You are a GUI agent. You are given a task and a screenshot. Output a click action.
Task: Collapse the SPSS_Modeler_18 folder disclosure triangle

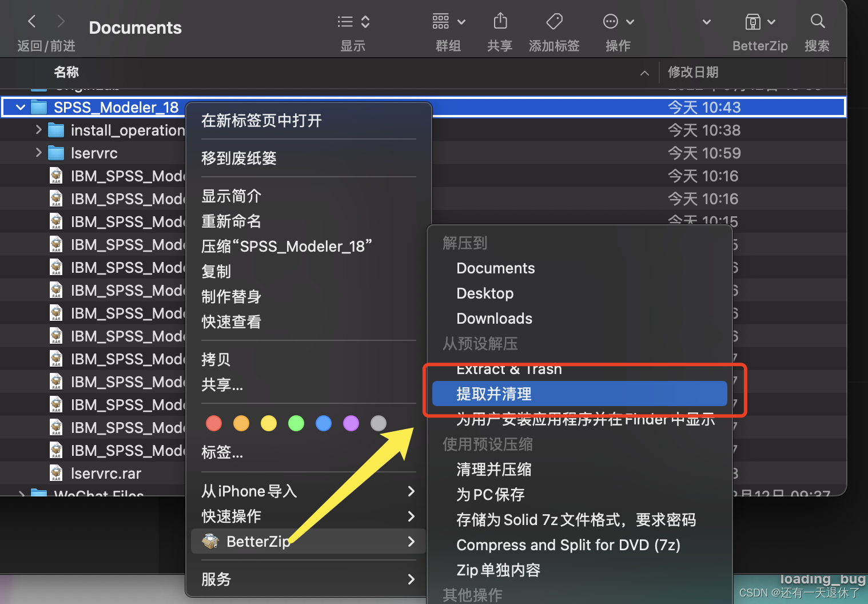point(20,107)
